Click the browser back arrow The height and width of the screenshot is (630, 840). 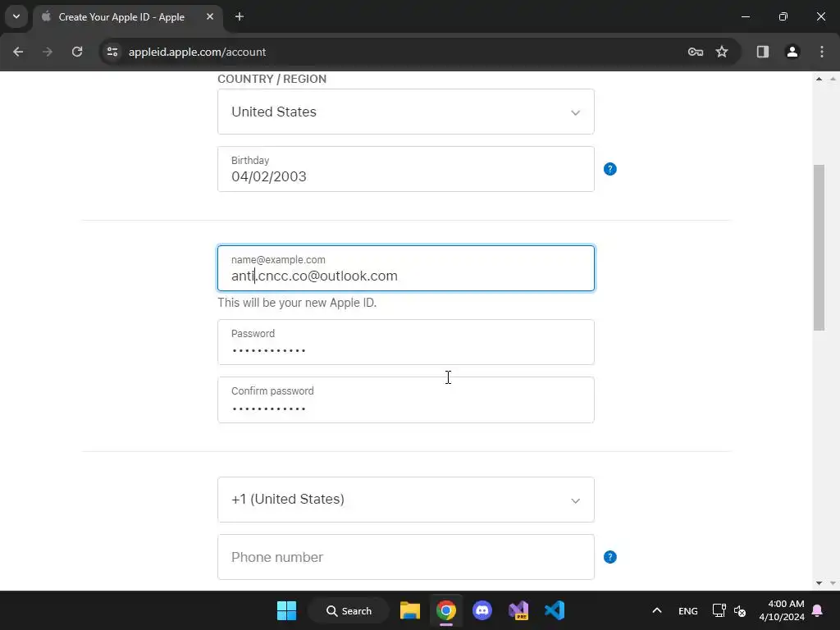pos(18,52)
